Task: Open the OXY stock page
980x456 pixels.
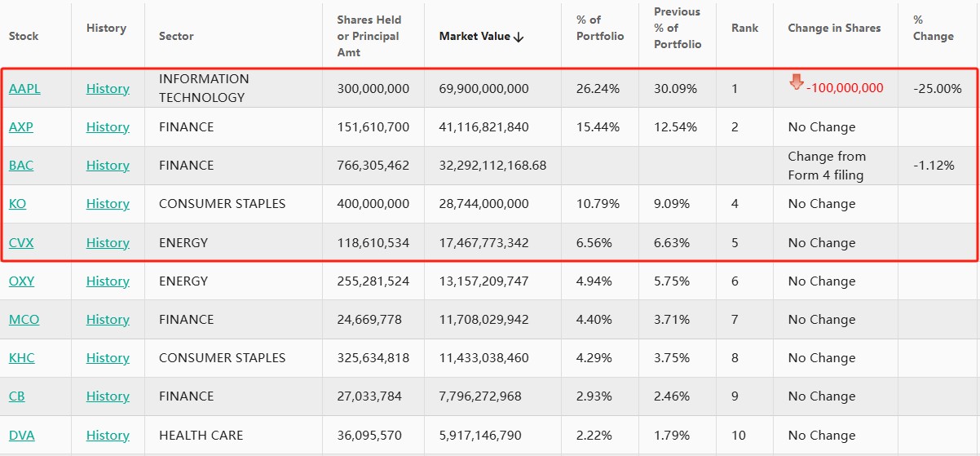Action: coord(22,281)
